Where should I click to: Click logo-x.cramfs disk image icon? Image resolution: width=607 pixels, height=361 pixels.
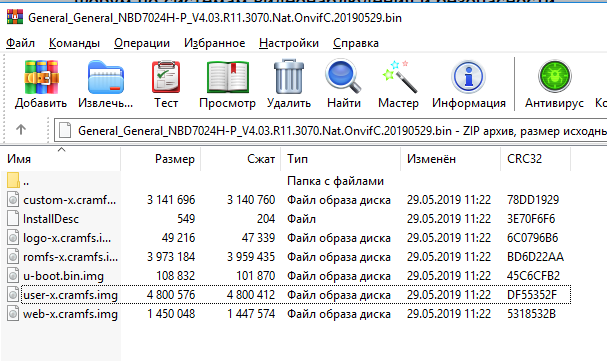click(13, 238)
